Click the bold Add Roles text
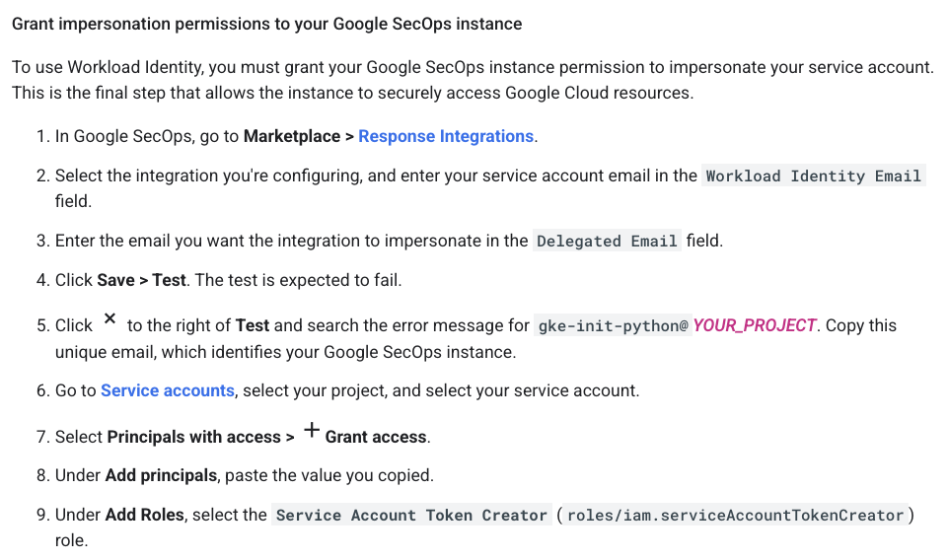The height and width of the screenshot is (560, 948). [147, 515]
